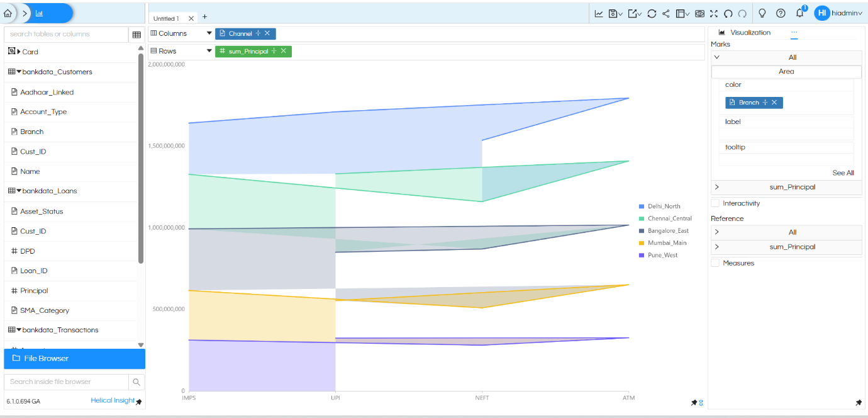
Task: Open the notifications bell
Action: (x=800, y=13)
